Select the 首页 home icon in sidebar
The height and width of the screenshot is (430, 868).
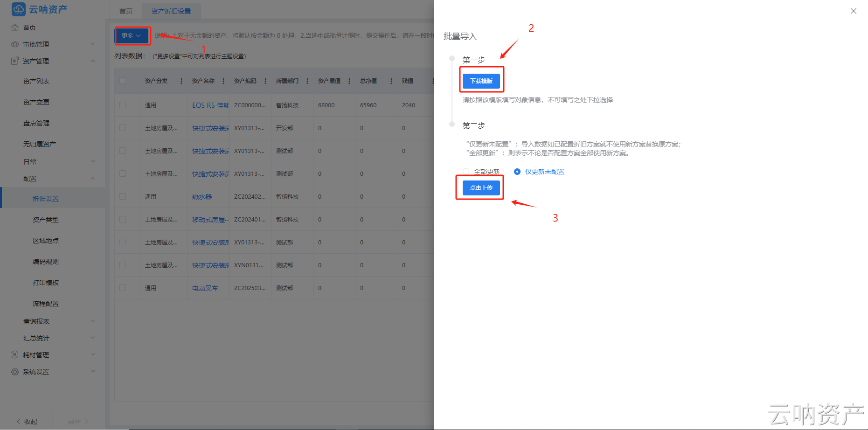click(x=14, y=27)
